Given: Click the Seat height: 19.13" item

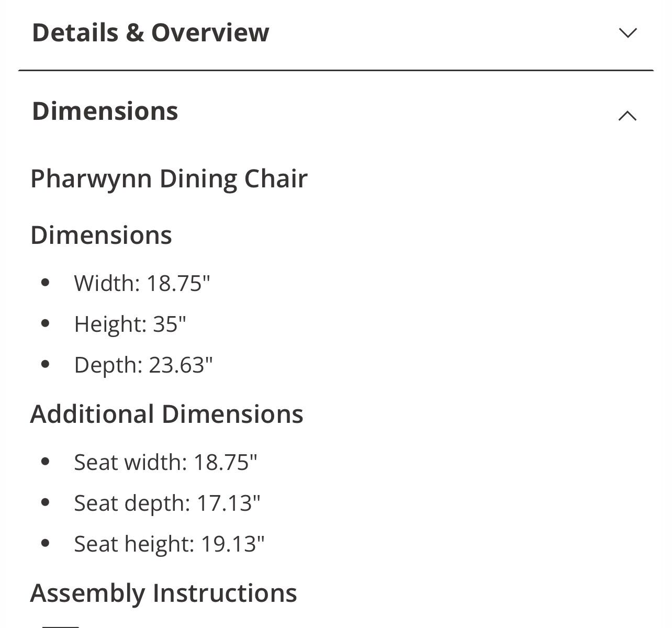Looking at the screenshot, I should (169, 544).
